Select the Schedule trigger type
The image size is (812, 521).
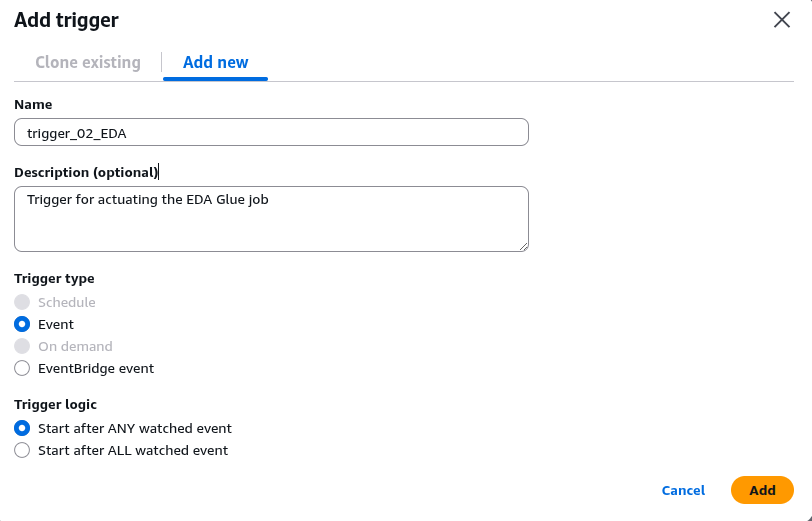22,302
